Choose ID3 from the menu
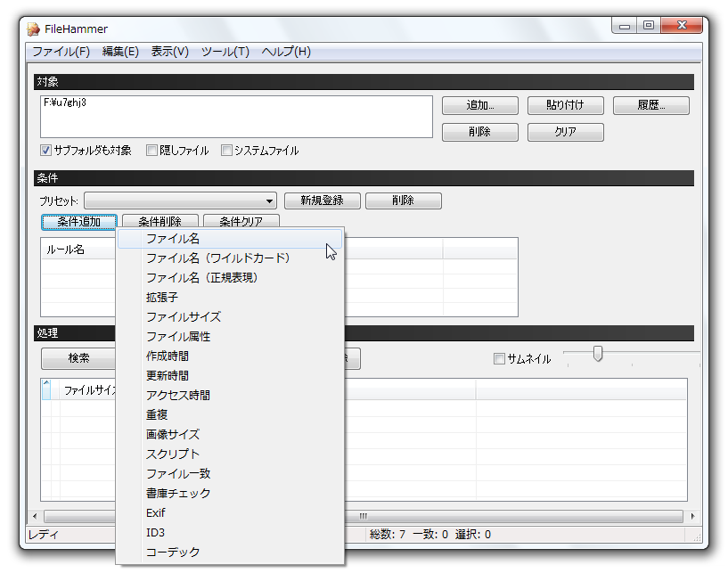This screenshot has width=728, height=573. [230, 533]
